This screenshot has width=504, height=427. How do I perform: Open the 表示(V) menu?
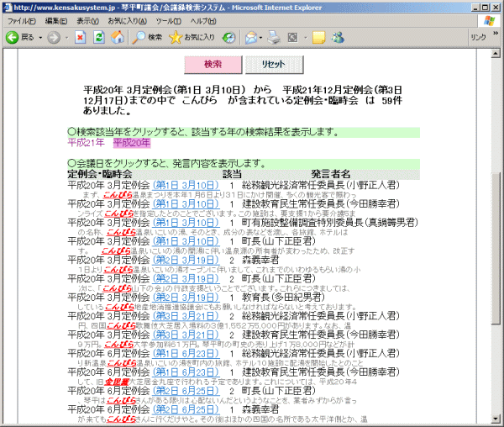pos(87,21)
